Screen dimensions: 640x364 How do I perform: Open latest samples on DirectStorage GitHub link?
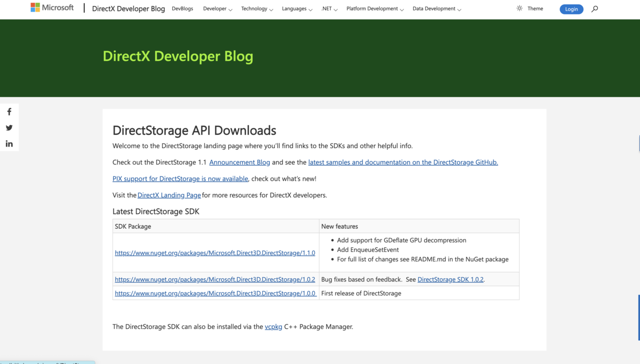click(403, 163)
